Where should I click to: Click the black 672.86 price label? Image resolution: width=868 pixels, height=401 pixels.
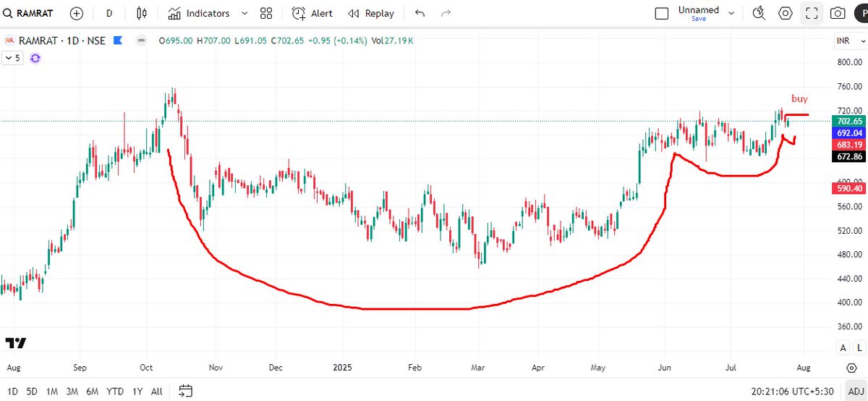pyautogui.click(x=848, y=156)
